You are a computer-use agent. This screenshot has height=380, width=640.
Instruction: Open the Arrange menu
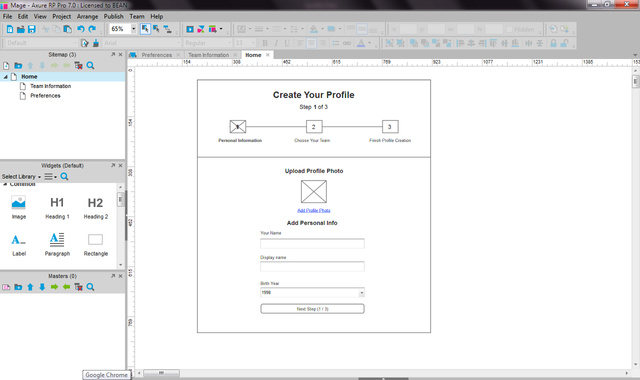[x=87, y=16]
